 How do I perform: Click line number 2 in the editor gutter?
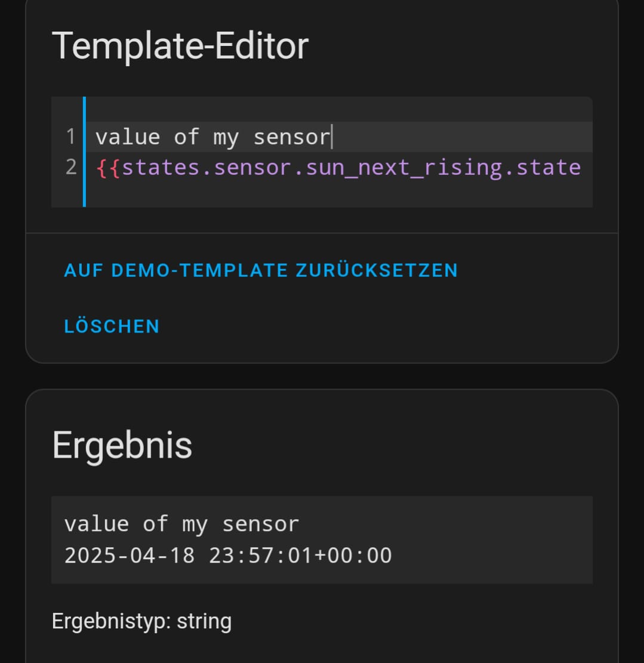(71, 168)
